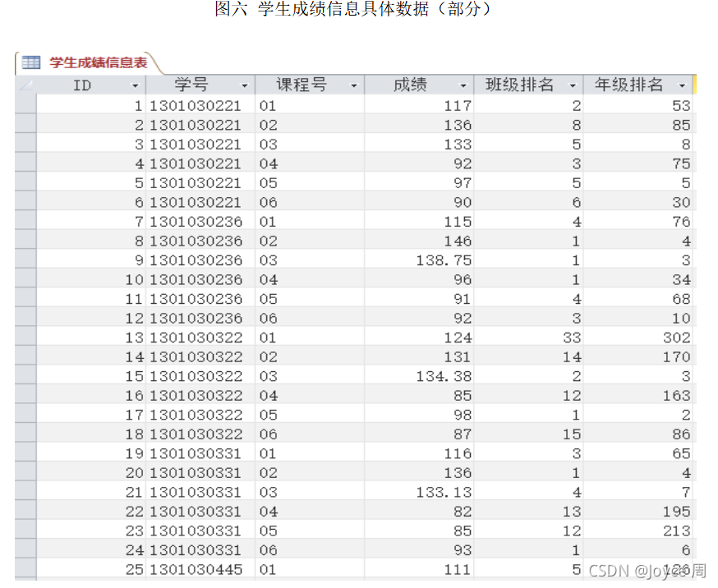The height and width of the screenshot is (588, 718).
Task: Select the 班级排名 column header
Action: pyautogui.click(x=528, y=85)
